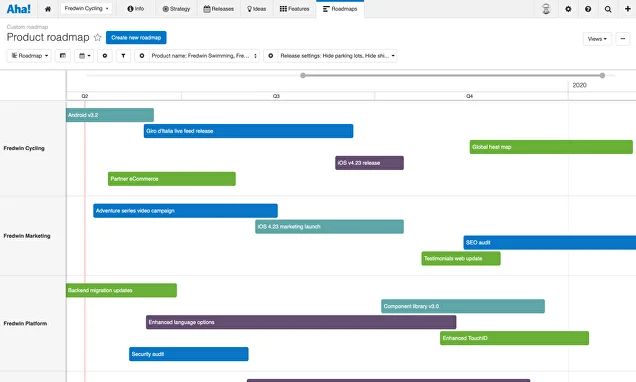Click gear beside Release settings filter
The height and width of the screenshot is (382, 636).
tap(271, 56)
